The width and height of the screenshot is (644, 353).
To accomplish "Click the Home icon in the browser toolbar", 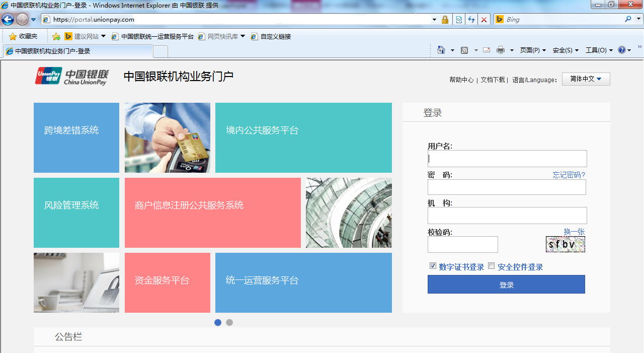I will click(442, 50).
